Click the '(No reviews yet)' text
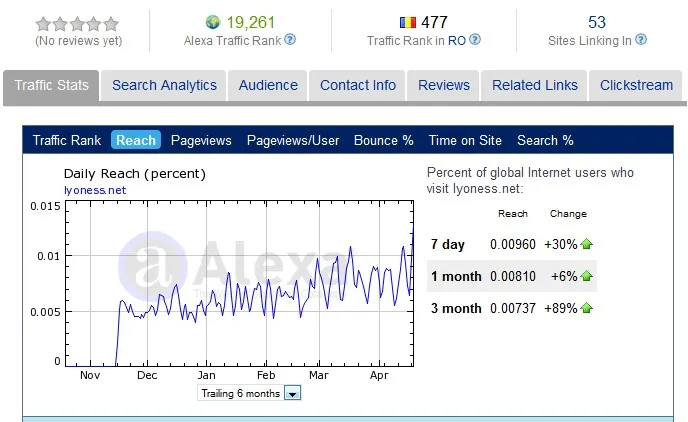Viewport: 688px width, 422px height. coord(79,41)
